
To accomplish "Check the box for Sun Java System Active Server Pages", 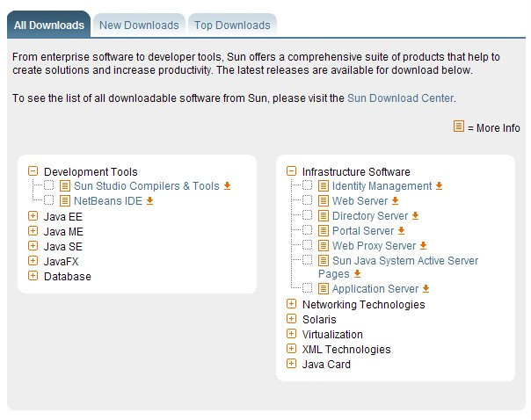I will tap(307, 259).
